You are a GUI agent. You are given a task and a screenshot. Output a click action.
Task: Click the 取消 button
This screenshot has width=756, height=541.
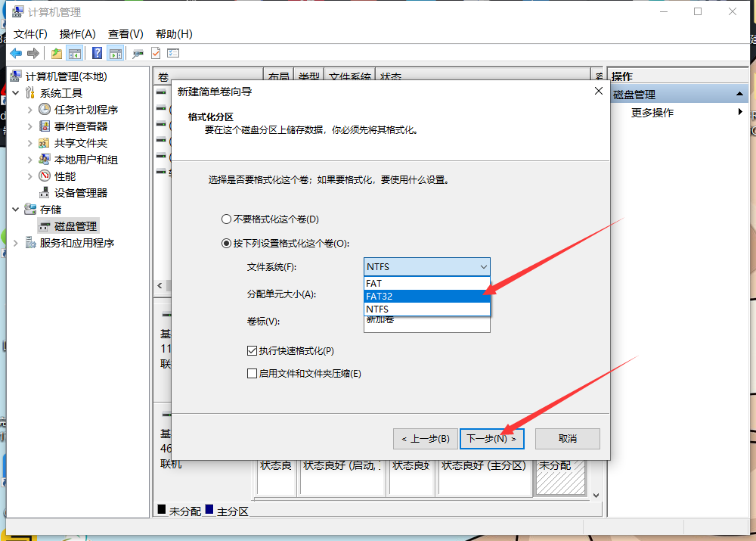click(x=568, y=439)
